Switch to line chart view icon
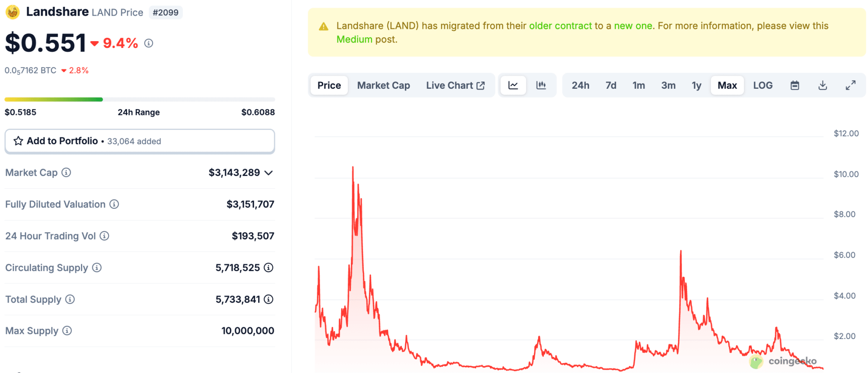The image size is (868, 373). (513, 85)
